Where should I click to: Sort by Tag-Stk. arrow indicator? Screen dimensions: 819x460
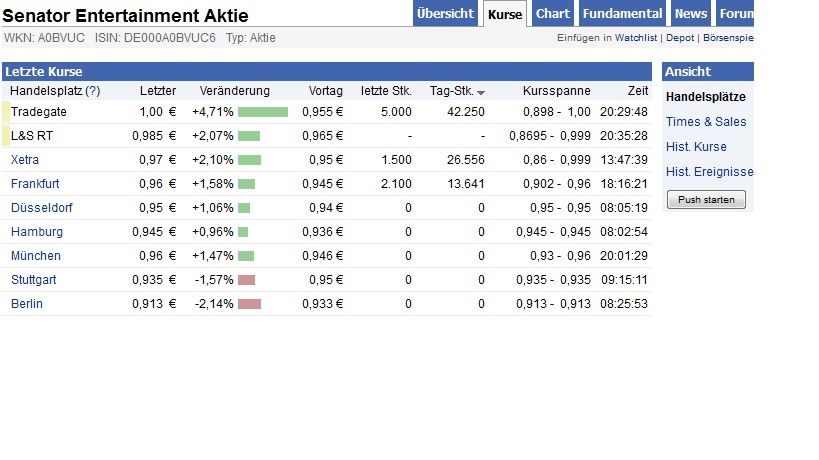(481, 92)
